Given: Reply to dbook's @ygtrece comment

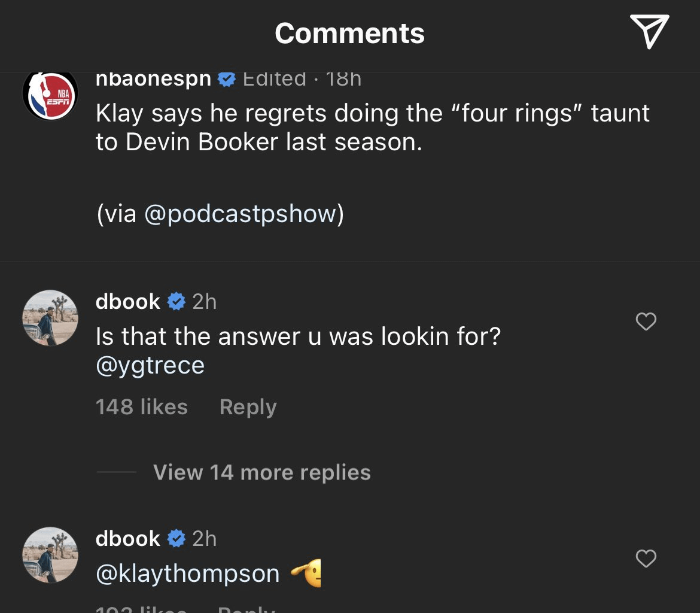Looking at the screenshot, I should tap(248, 407).
